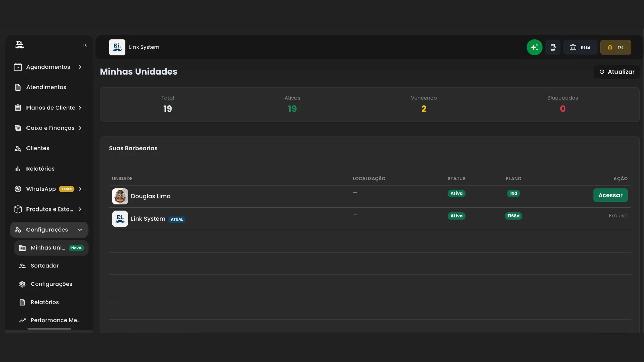The image size is (644, 362).
Task: Click the logout door icon in header
Action: 553,47
